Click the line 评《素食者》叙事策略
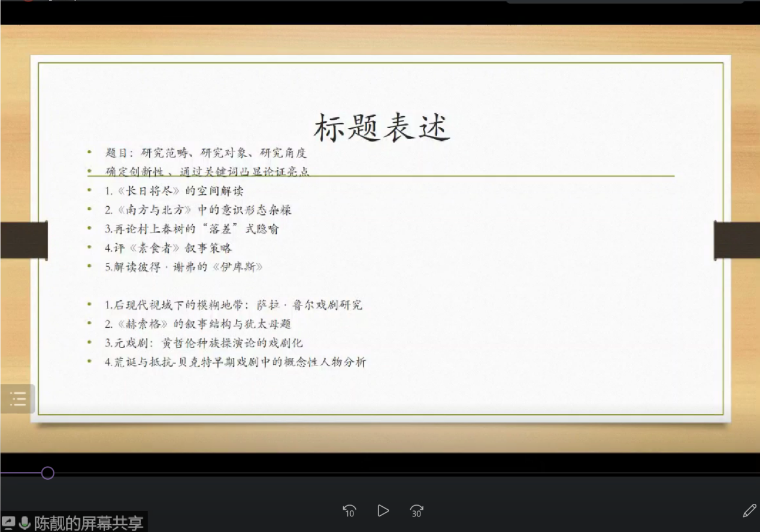The height and width of the screenshot is (532, 760). (168, 248)
